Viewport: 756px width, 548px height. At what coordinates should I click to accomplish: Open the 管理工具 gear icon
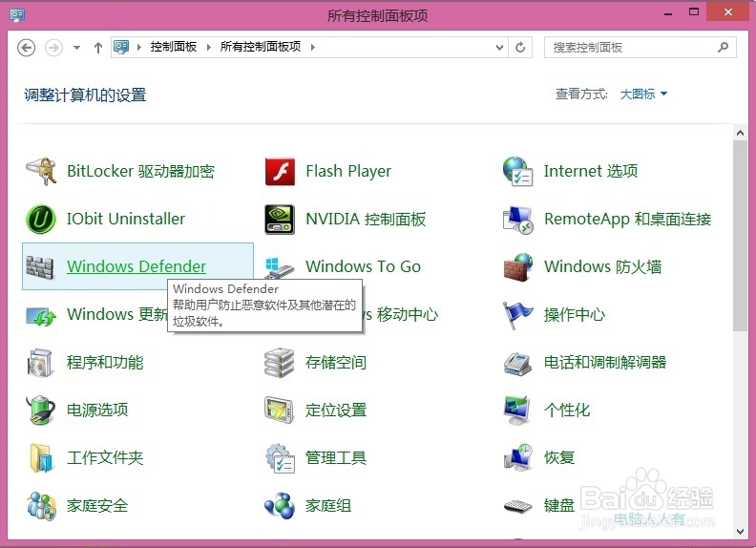point(280,458)
